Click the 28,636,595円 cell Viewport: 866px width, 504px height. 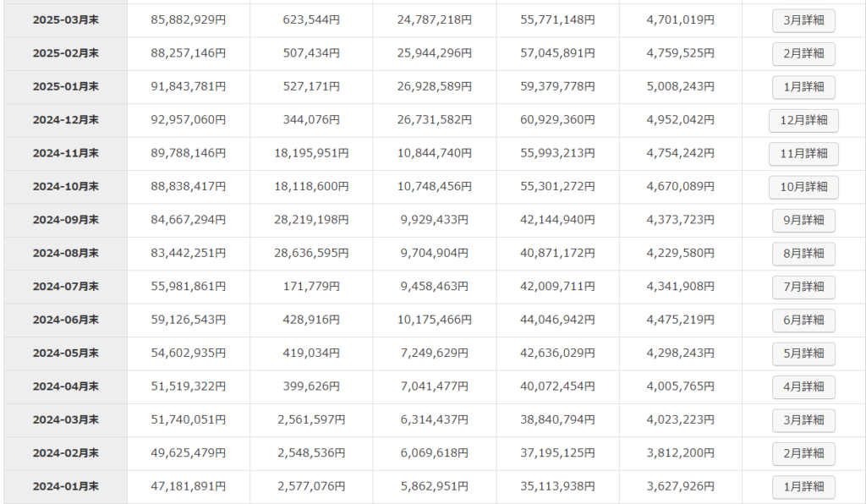310,254
